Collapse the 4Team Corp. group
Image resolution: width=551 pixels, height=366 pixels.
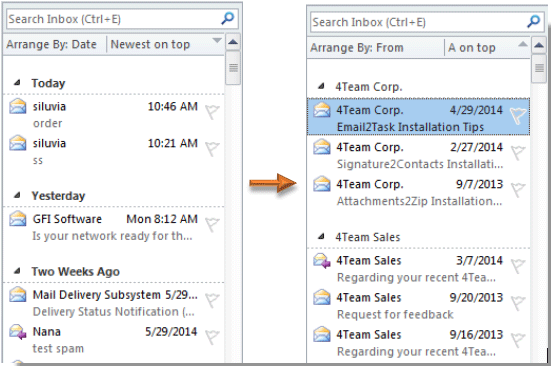(x=321, y=86)
